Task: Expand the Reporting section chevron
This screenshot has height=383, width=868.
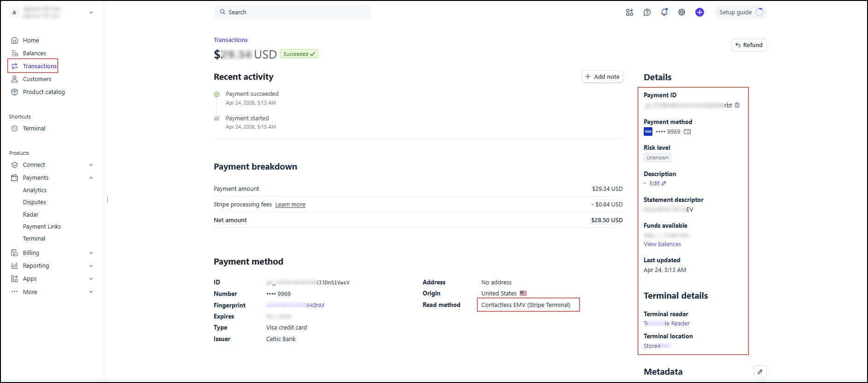Action: tap(91, 266)
